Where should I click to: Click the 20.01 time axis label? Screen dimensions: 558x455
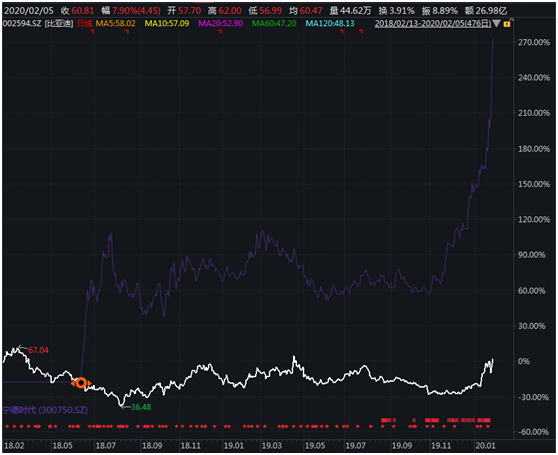pyautogui.click(x=486, y=446)
